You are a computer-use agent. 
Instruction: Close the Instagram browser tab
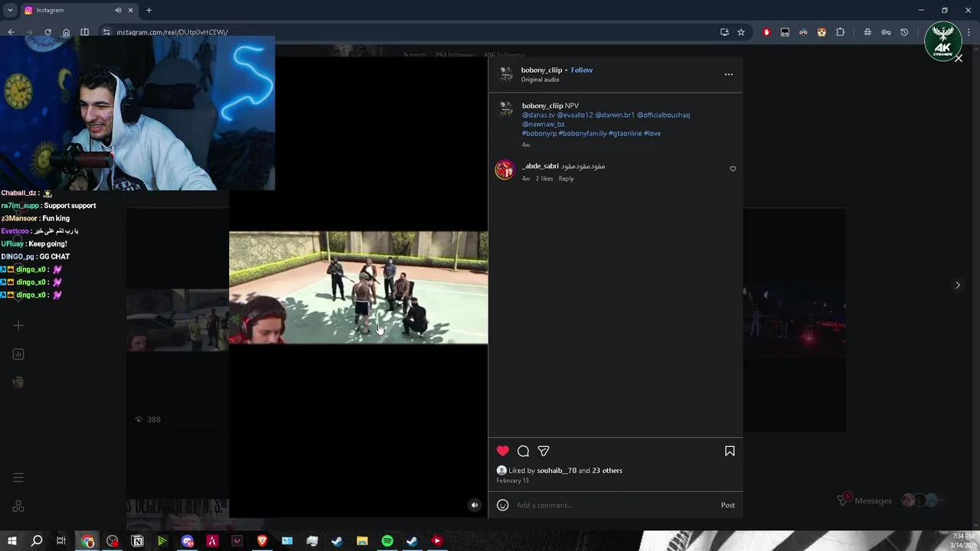click(x=131, y=10)
